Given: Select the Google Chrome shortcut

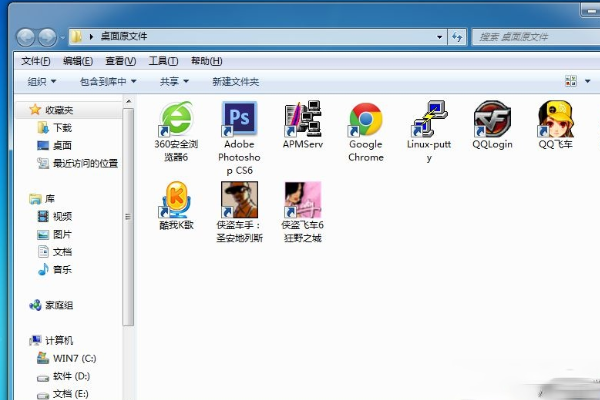Looking at the screenshot, I should [366, 131].
